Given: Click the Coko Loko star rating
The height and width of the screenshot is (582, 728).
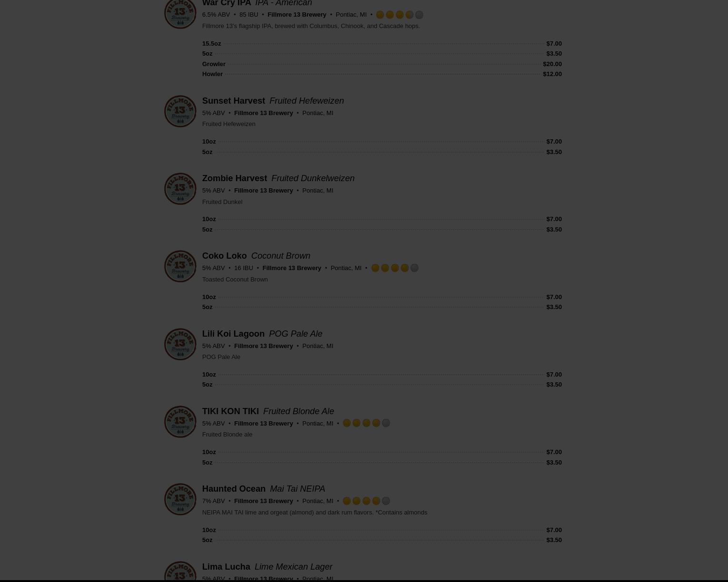Looking at the screenshot, I should pyautogui.click(x=394, y=268).
